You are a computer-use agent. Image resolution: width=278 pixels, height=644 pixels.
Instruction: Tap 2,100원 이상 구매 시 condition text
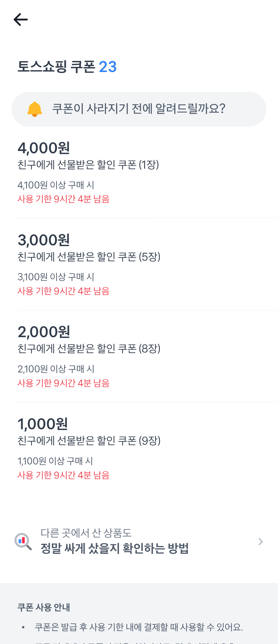tap(56, 369)
